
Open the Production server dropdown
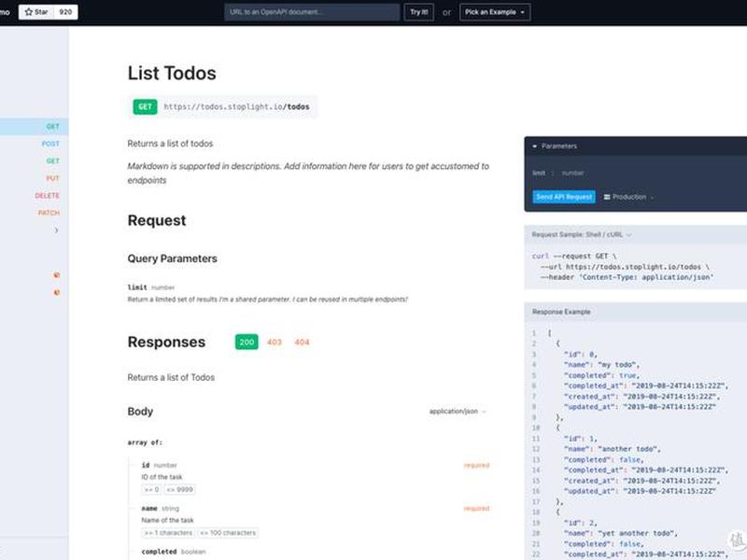coord(628,197)
